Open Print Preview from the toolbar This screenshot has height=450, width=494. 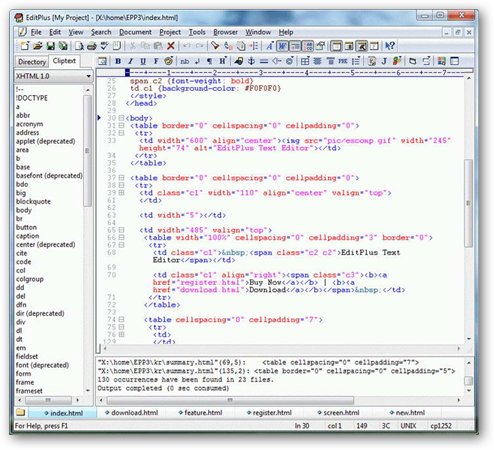[79, 46]
